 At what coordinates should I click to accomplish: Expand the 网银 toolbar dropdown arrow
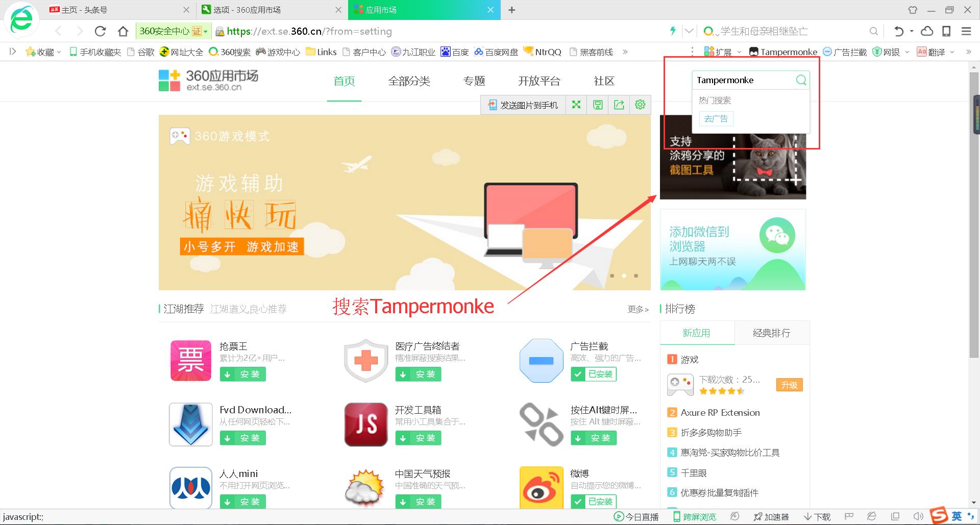tap(907, 52)
